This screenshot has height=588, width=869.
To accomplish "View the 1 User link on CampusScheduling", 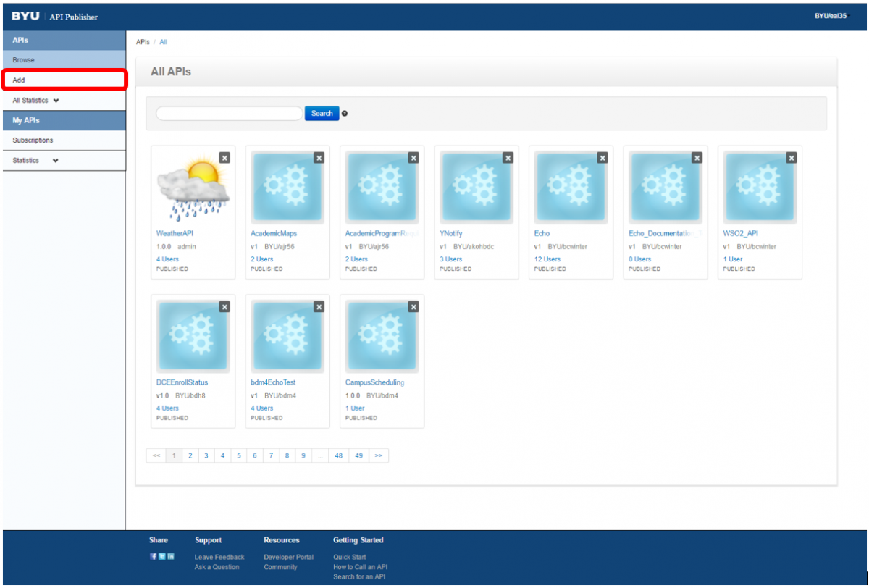I will pos(355,408).
